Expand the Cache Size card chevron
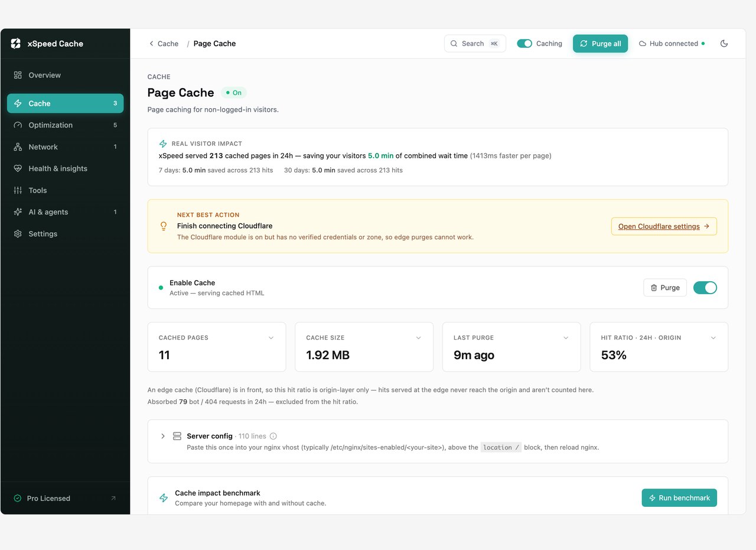The width and height of the screenshot is (756, 550). [419, 338]
